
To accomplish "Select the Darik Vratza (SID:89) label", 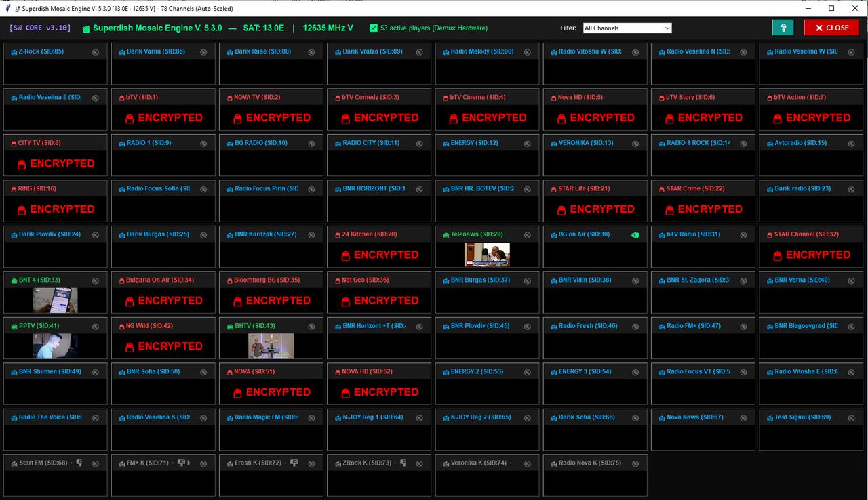I will [372, 51].
